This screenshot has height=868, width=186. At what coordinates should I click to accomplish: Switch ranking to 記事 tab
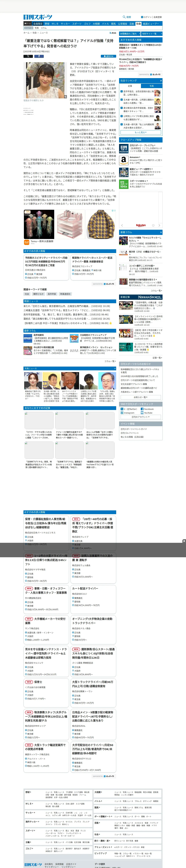pos(130,86)
